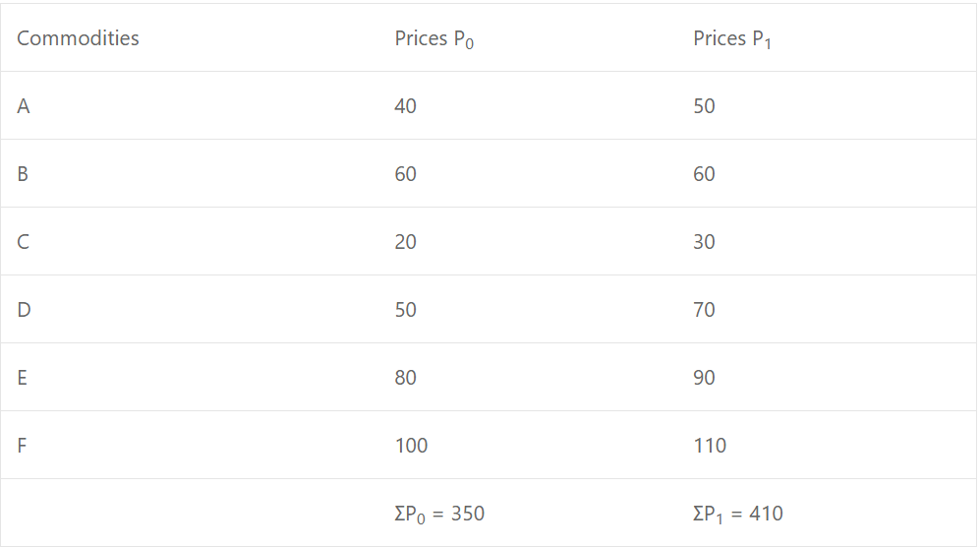Image resolution: width=980 pixels, height=548 pixels.
Task: Select commodity F cell
Action: click(x=23, y=446)
